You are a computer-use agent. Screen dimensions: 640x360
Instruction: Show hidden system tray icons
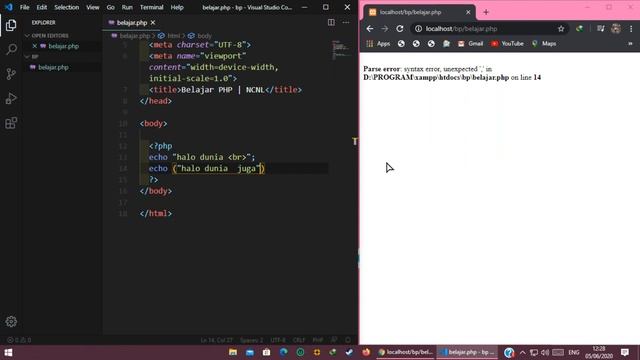pyautogui.click(x=522, y=352)
